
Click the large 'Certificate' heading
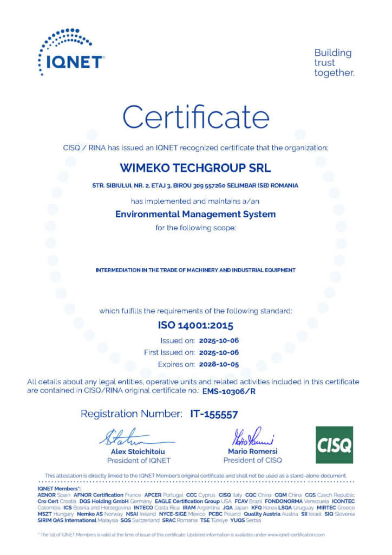(196, 117)
